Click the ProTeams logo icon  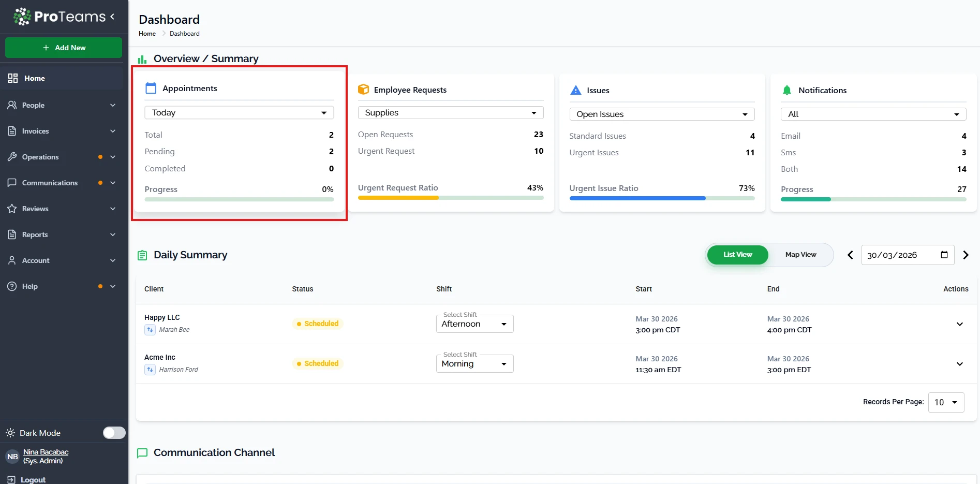[22, 17]
